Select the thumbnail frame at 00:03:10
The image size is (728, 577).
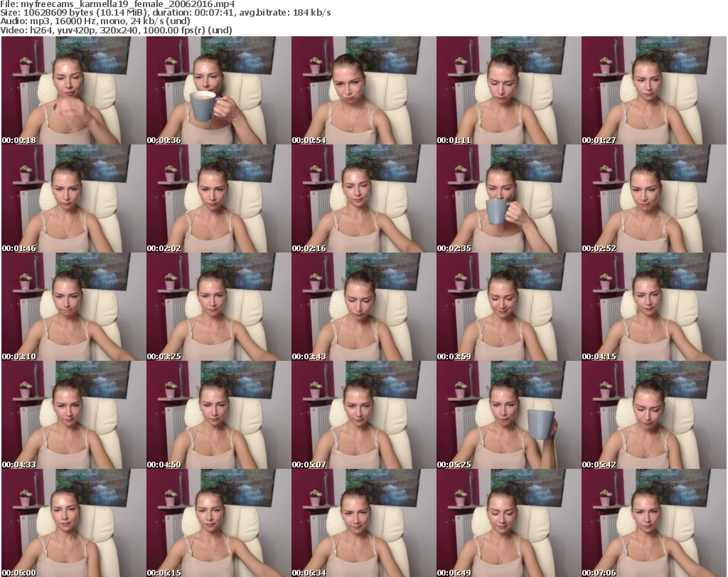click(74, 307)
